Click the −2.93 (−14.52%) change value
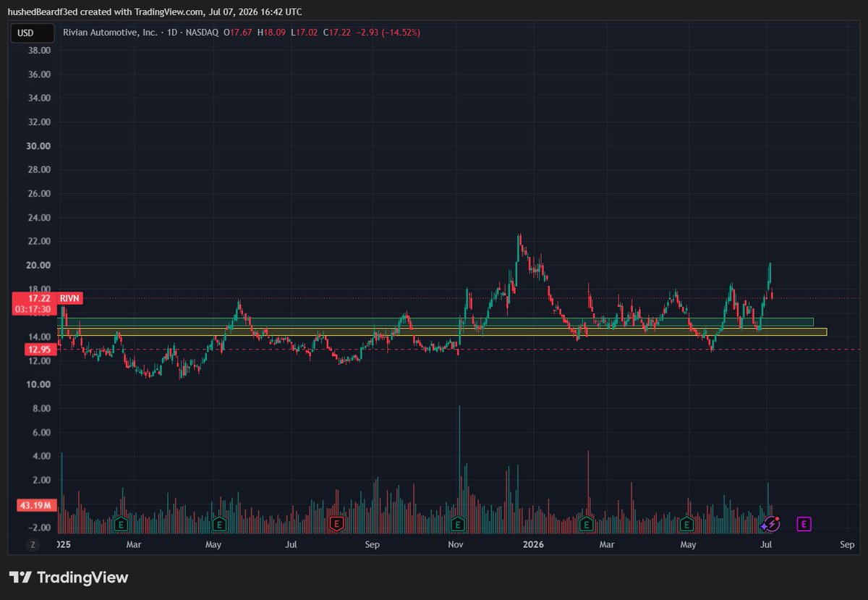This screenshot has height=600, width=868. 388,33
